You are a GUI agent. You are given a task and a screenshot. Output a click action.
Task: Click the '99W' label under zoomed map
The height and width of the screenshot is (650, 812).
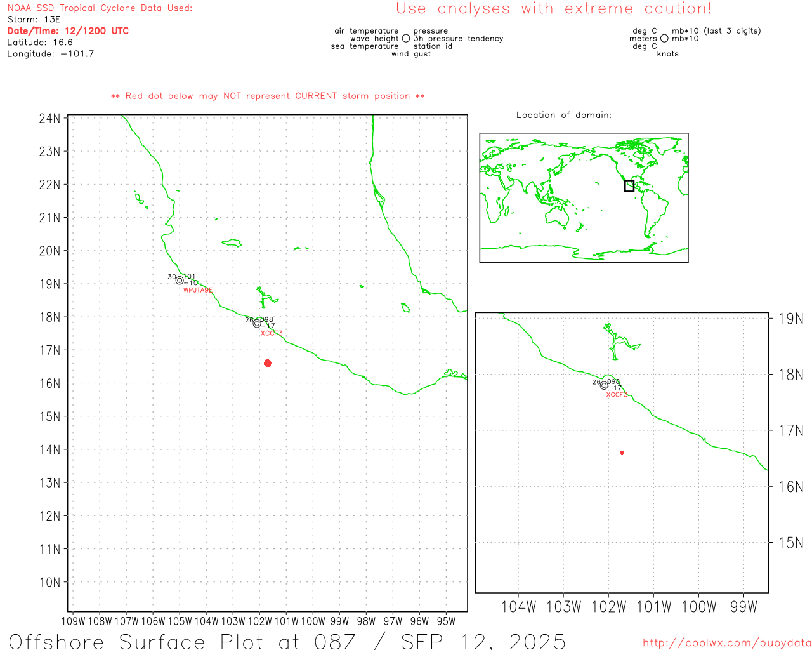coord(743,607)
